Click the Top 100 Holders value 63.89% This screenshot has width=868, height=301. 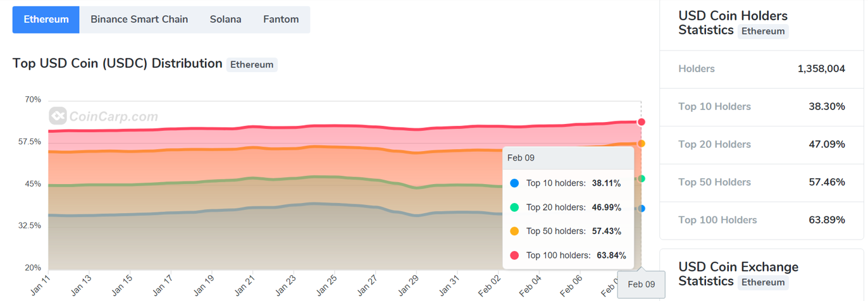[827, 220]
